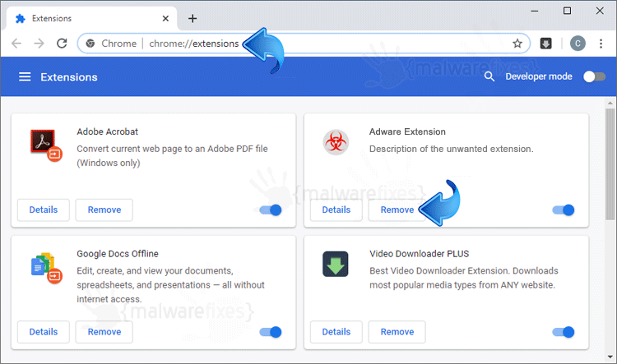Search extensions with the magnifier icon
The image size is (617, 364).
pos(489,76)
